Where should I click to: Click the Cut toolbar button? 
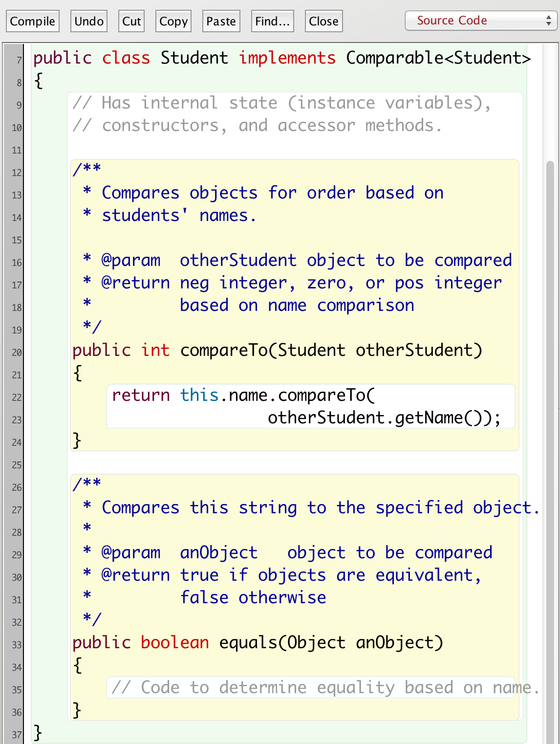point(131,21)
